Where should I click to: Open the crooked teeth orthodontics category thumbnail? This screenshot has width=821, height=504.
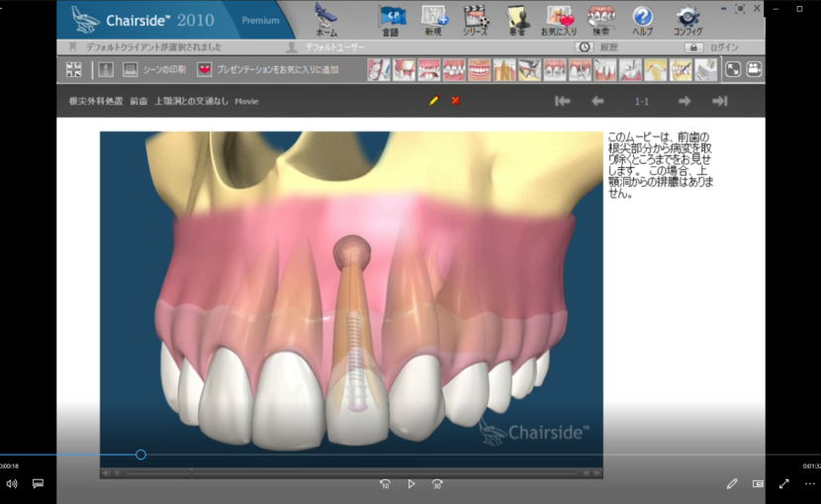pos(454,69)
